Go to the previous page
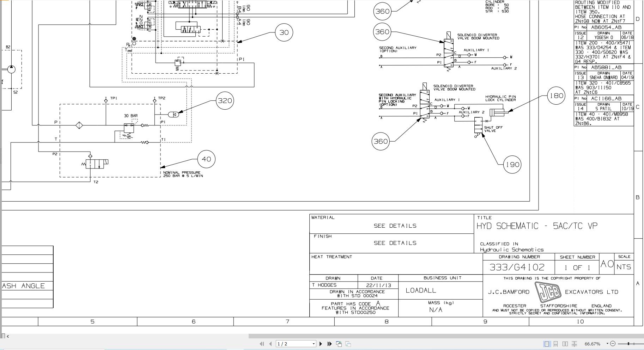Screen dimensions: 644x350 271,344
